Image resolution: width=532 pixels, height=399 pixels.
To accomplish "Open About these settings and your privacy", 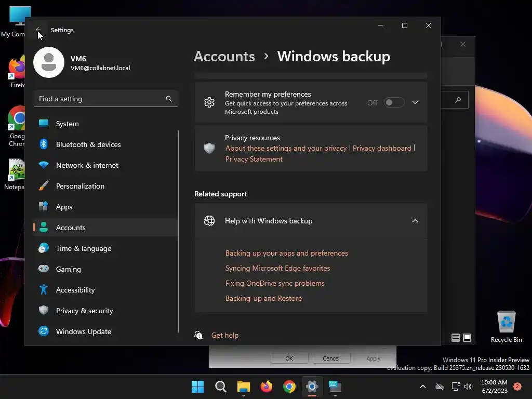I will coord(286,148).
